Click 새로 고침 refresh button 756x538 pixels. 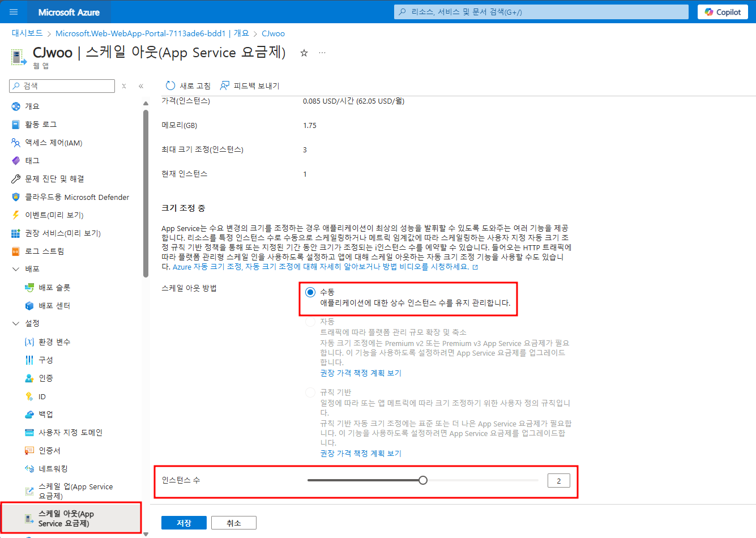click(x=188, y=86)
